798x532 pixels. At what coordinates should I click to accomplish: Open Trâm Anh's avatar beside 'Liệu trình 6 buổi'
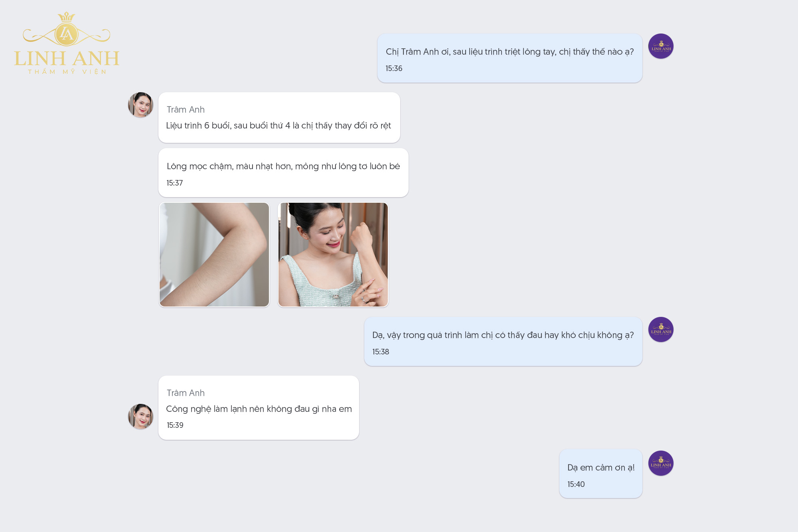click(x=140, y=105)
